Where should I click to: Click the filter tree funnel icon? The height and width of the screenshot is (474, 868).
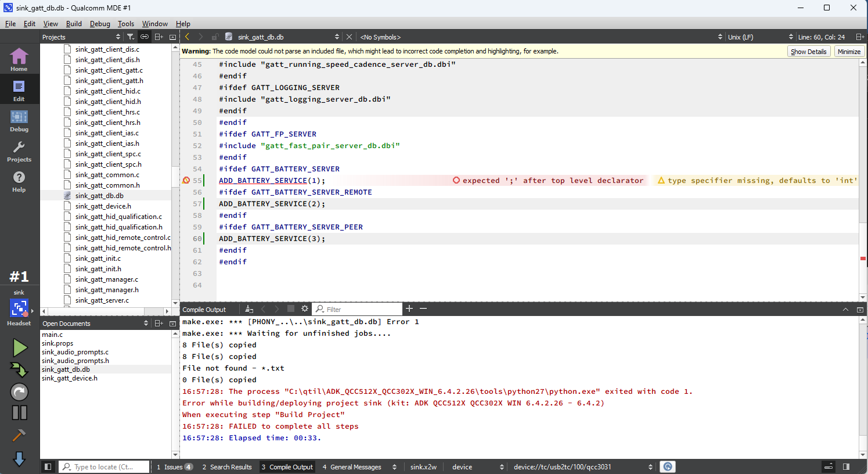tap(131, 37)
